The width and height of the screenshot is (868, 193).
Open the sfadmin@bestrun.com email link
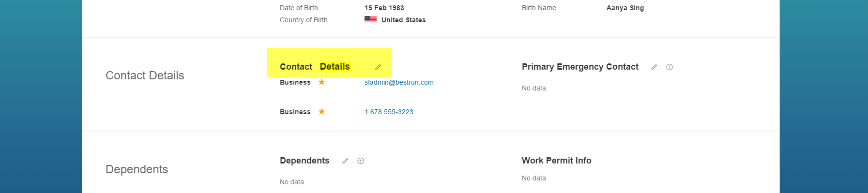[399, 82]
